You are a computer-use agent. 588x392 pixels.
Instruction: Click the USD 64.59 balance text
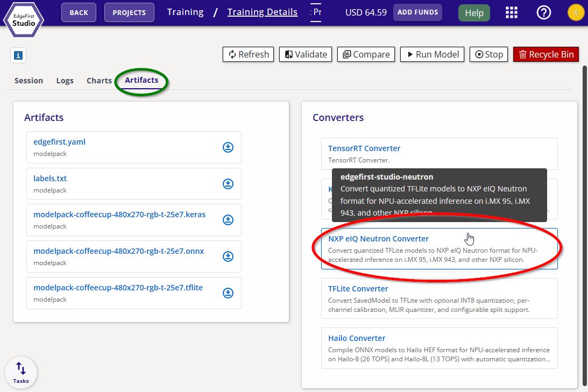(x=366, y=12)
